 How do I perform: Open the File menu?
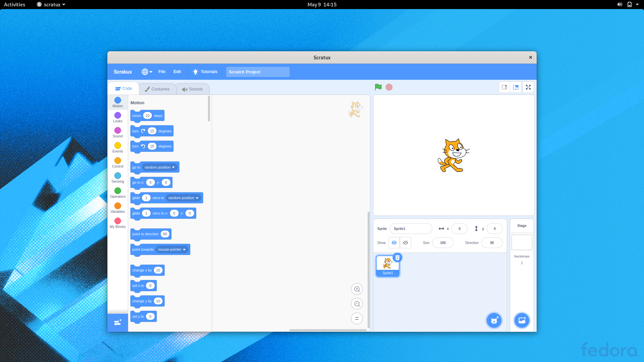pos(162,72)
